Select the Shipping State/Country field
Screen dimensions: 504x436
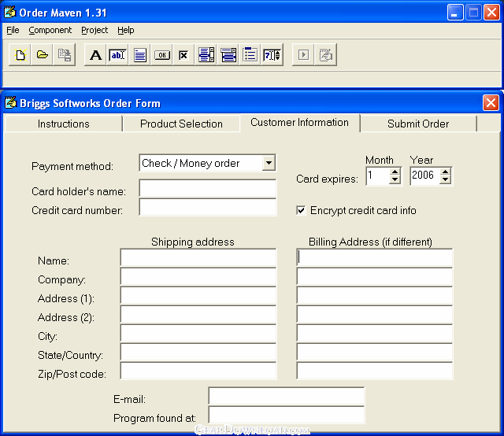pyautogui.click(x=198, y=352)
